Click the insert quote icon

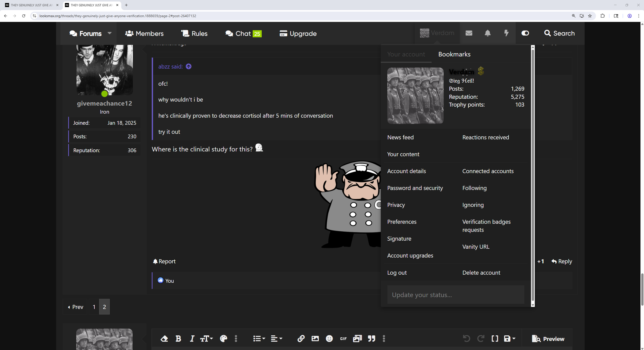click(x=371, y=338)
